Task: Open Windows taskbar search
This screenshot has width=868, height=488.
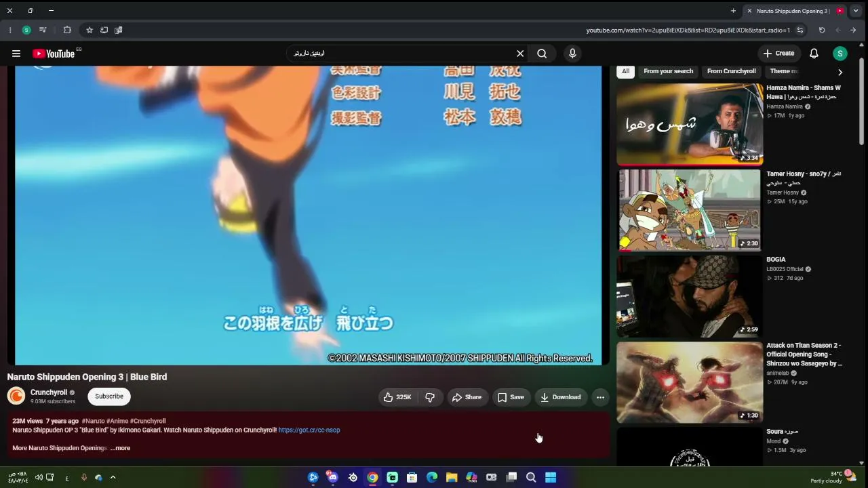Action: [531, 477]
